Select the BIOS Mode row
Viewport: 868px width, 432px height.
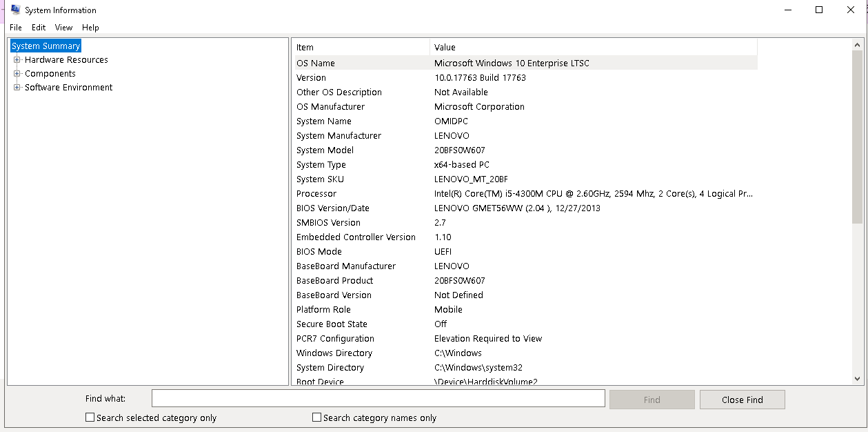point(525,252)
